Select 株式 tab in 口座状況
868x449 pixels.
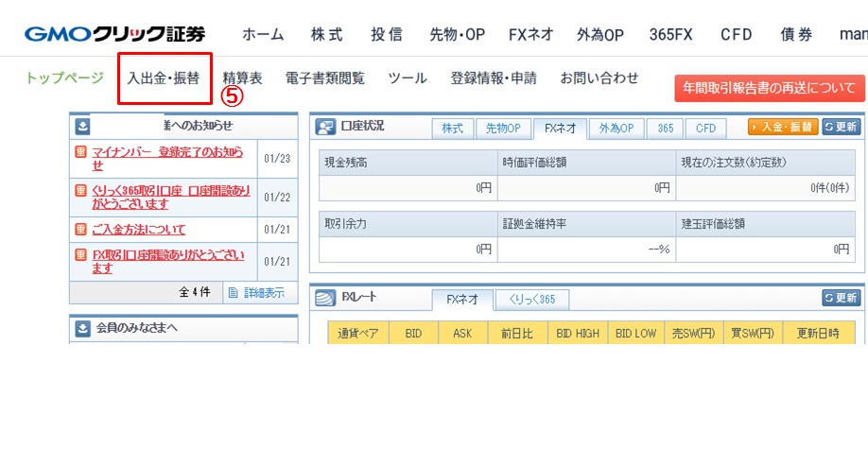(x=452, y=129)
